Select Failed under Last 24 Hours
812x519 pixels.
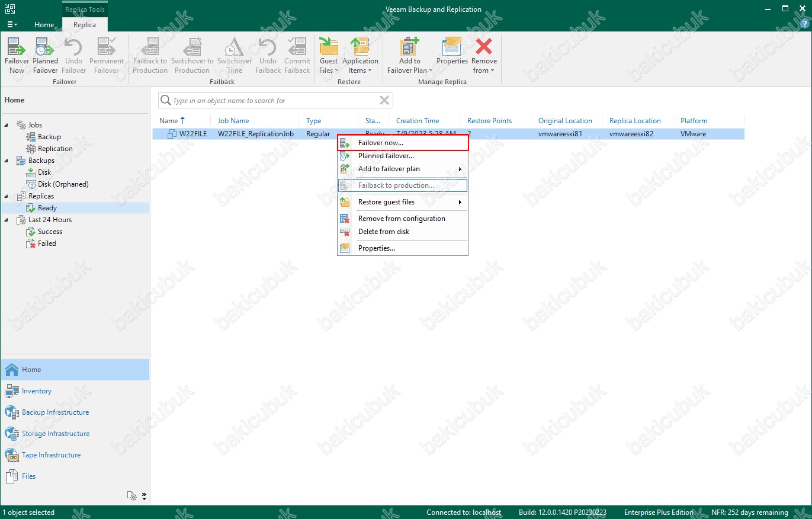tap(47, 244)
